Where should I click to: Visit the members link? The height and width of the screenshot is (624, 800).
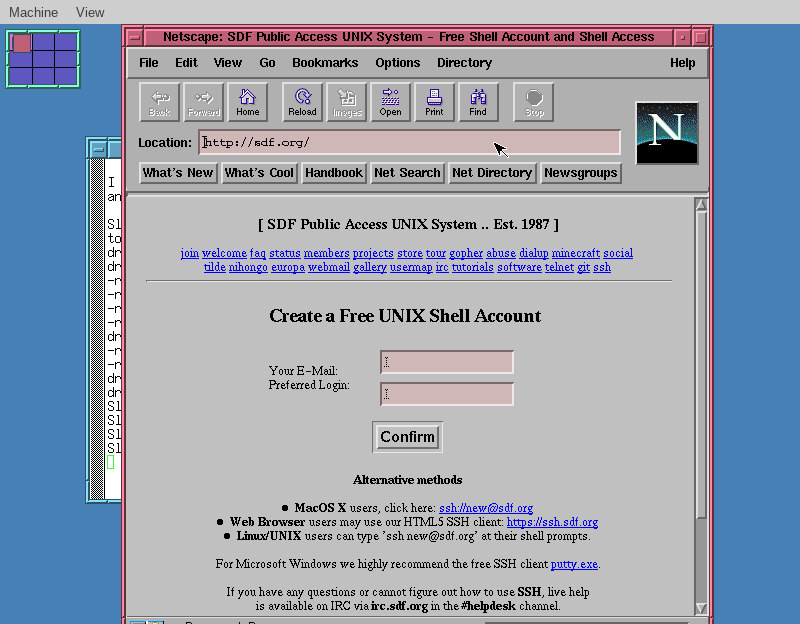click(x=327, y=253)
